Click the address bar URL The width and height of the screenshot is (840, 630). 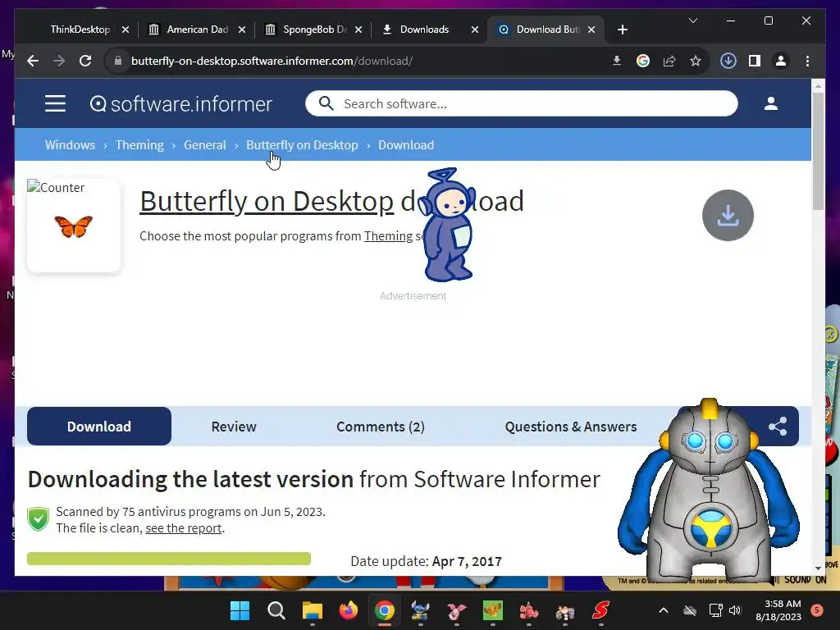272,61
